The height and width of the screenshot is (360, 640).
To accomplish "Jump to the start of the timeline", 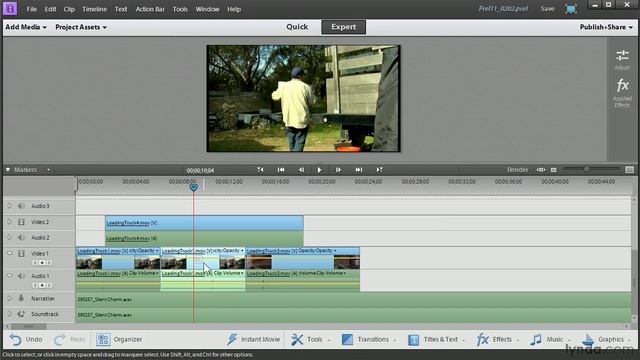I will tap(281, 169).
